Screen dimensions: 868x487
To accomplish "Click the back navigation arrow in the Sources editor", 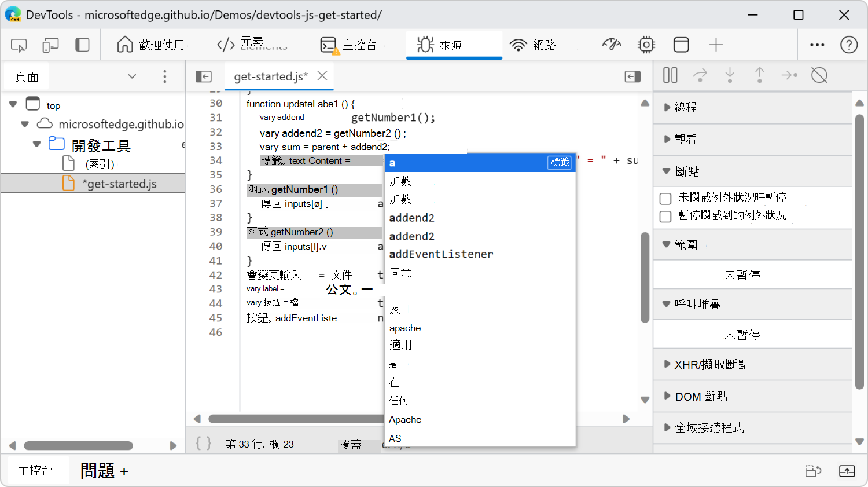I will pyautogui.click(x=204, y=76).
